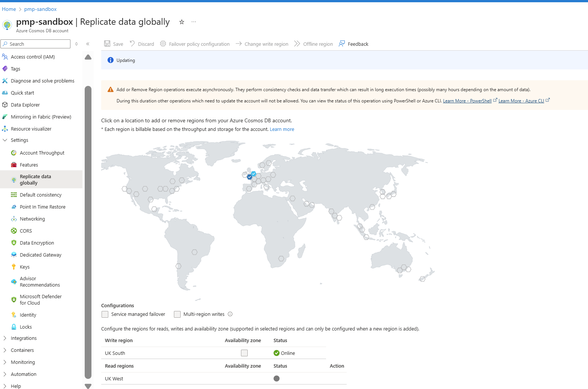Image resolution: width=588 pixels, height=389 pixels.
Task: Click Resource visualizer icon
Action: tap(5, 129)
